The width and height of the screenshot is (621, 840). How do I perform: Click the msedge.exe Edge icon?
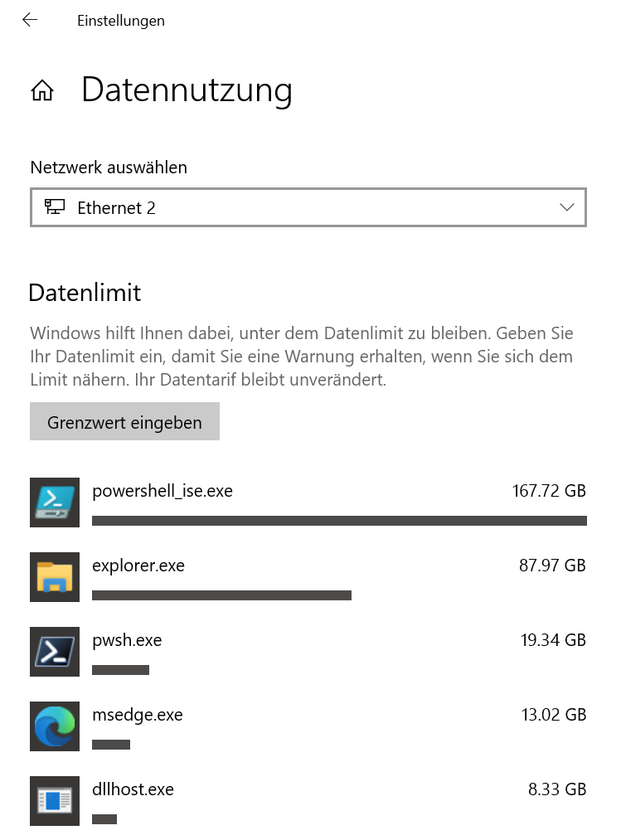(x=55, y=726)
